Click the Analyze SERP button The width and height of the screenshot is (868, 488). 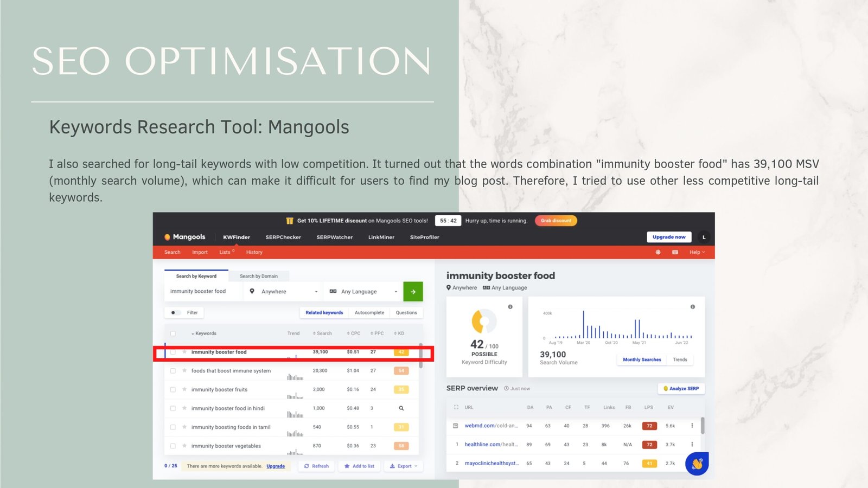click(x=681, y=388)
